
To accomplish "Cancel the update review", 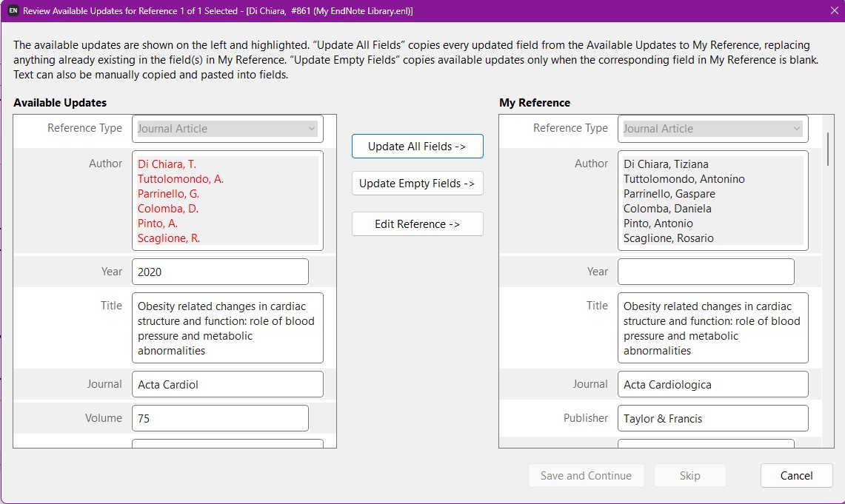I will [796, 475].
